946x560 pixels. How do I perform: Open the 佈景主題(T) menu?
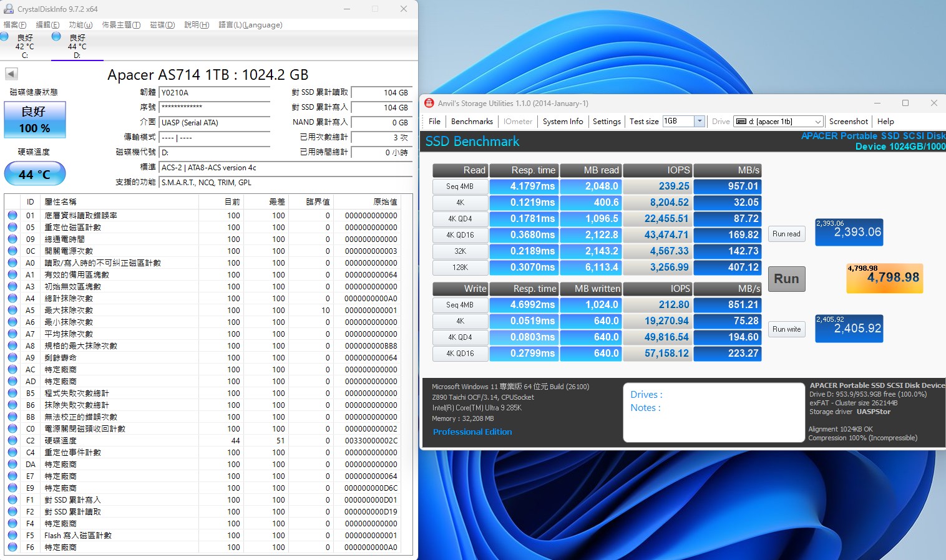point(121,25)
